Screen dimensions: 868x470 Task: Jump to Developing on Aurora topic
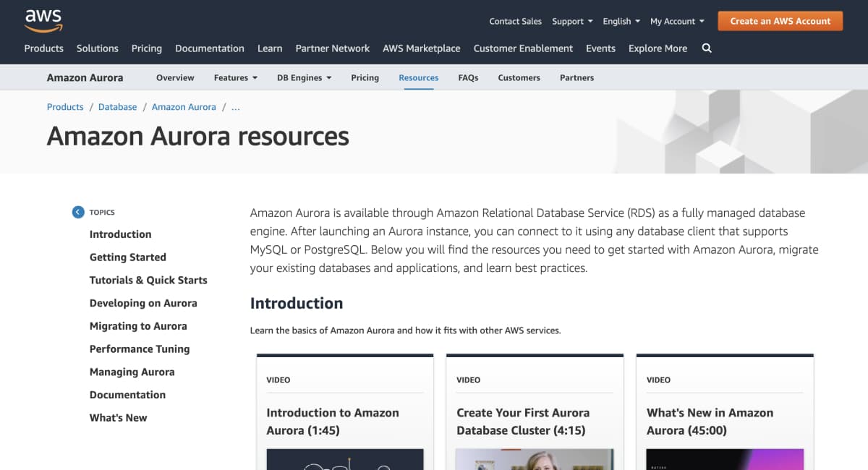(x=143, y=303)
